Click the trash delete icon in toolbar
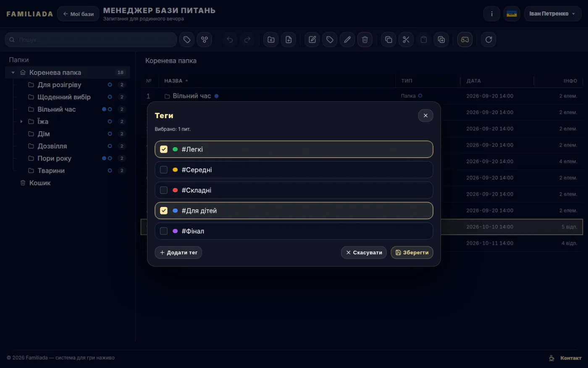Image resolution: width=588 pixels, height=368 pixels. 365,40
